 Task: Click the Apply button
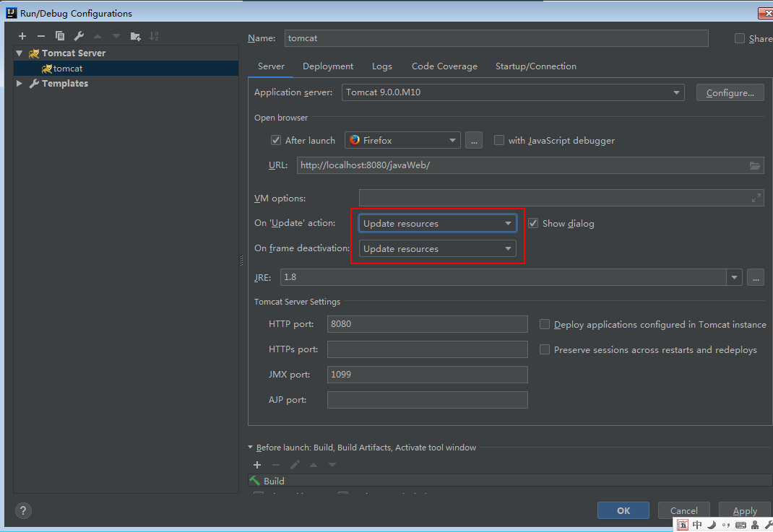tap(744, 510)
